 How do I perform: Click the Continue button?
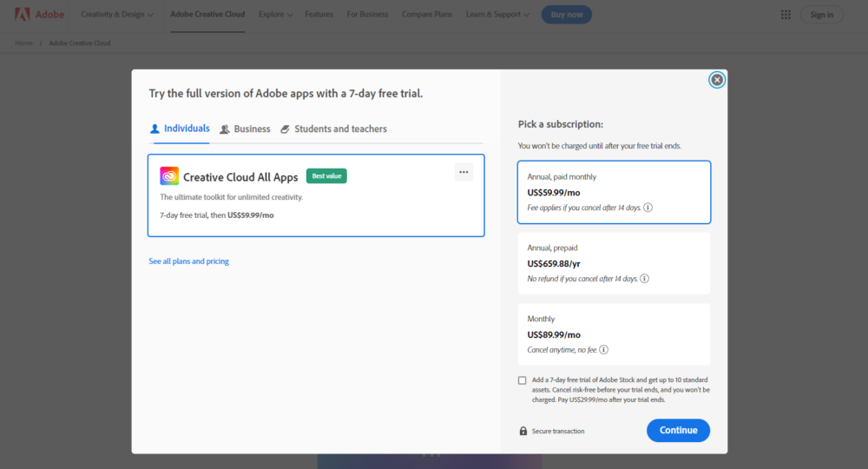(678, 430)
